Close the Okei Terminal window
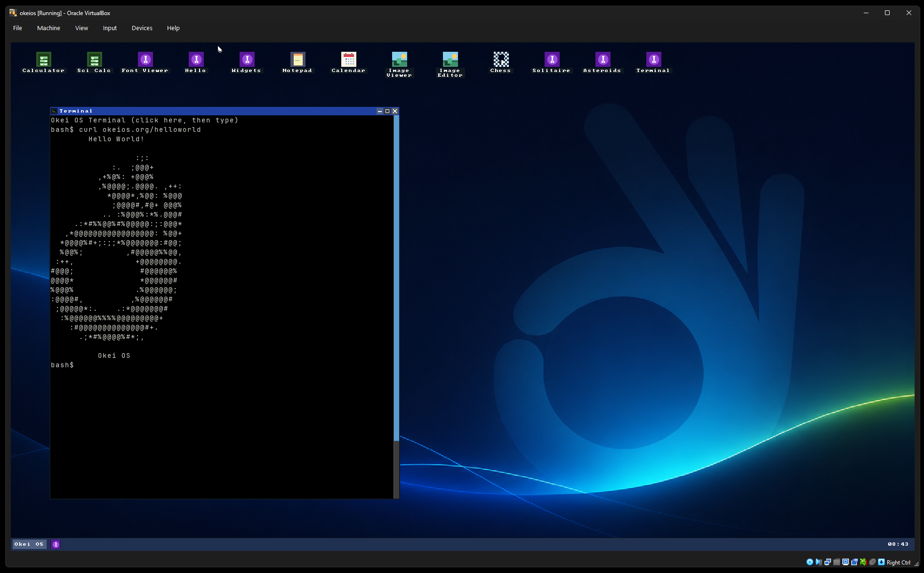The height and width of the screenshot is (573, 924). pos(395,111)
